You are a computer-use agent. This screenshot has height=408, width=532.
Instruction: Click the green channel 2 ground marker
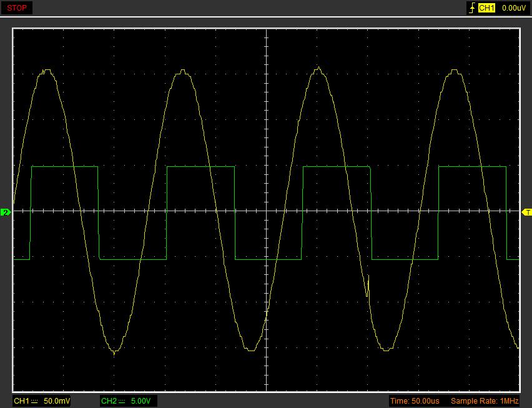(x=6, y=212)
